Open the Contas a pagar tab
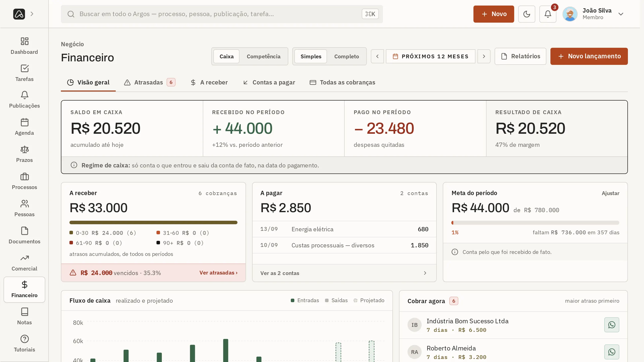The image size is (644, 362). 269,82
